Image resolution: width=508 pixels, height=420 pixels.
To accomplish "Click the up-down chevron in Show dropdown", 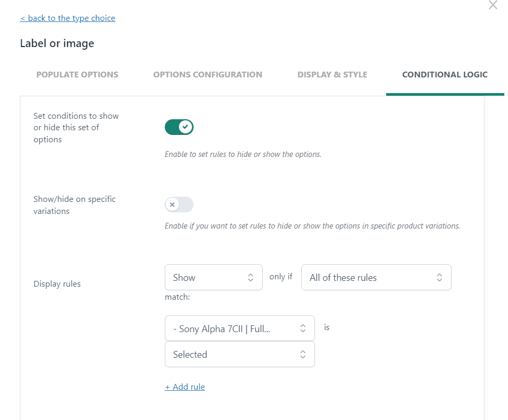I will pos(251,278).
